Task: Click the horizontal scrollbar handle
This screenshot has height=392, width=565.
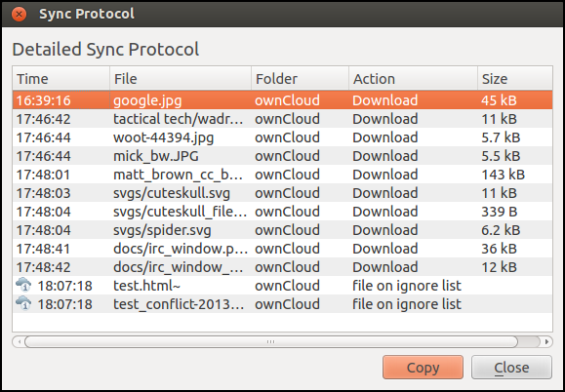Action: pos(271,341)
